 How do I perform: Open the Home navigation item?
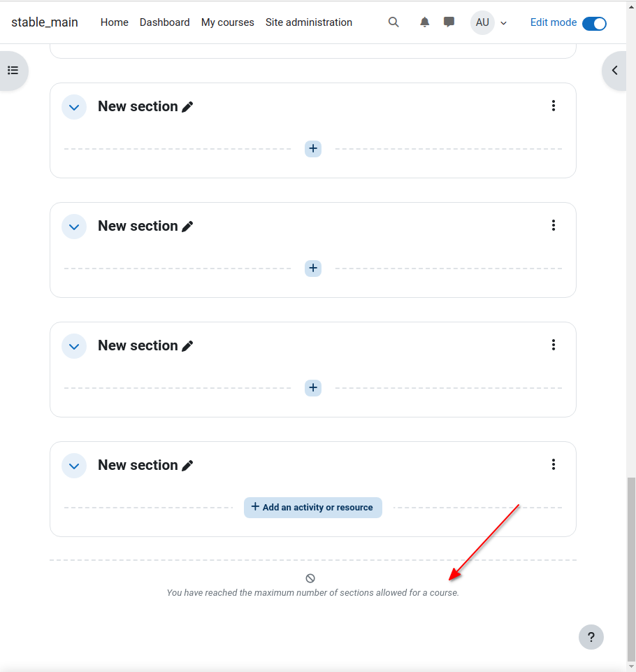pyautogui.click(x=115, y=22)
